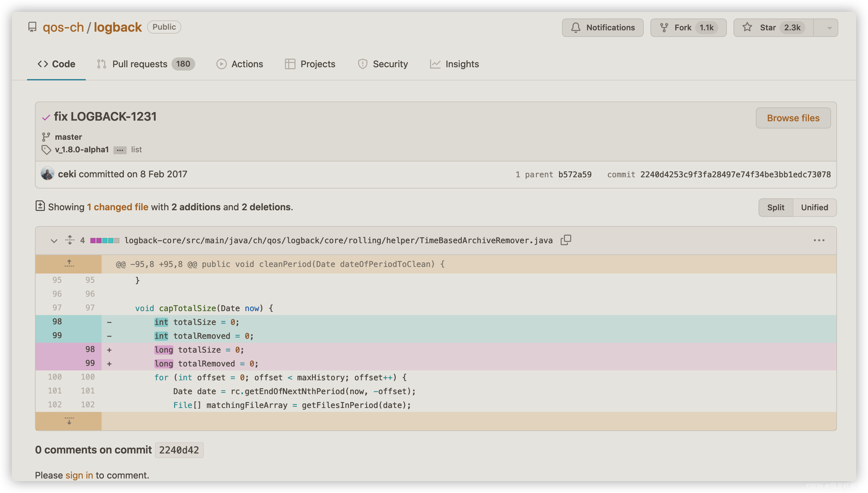Click the tag icon beside v_1.8.0-alpha1

[x=46, y=150]
